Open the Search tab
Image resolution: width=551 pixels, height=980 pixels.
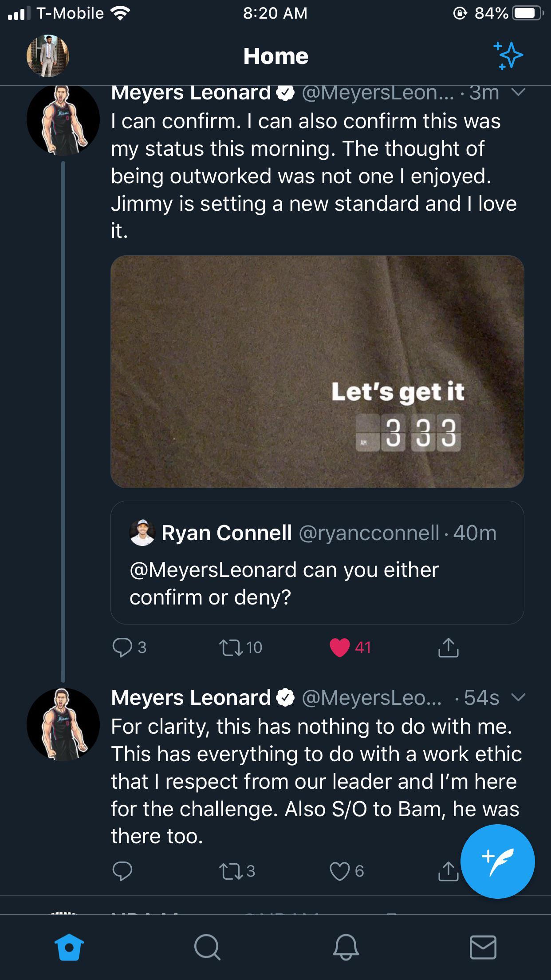(x=207, y=947)
